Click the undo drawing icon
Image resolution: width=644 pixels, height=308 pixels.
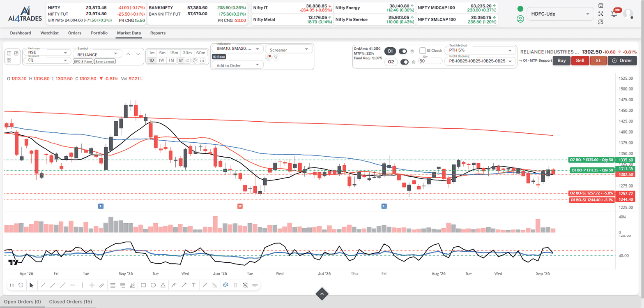point(21,285)
